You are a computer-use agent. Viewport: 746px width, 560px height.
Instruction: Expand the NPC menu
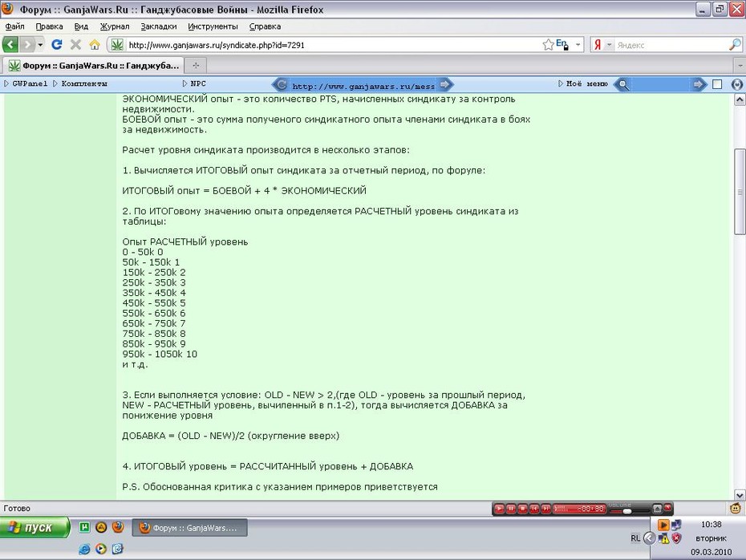194,83
